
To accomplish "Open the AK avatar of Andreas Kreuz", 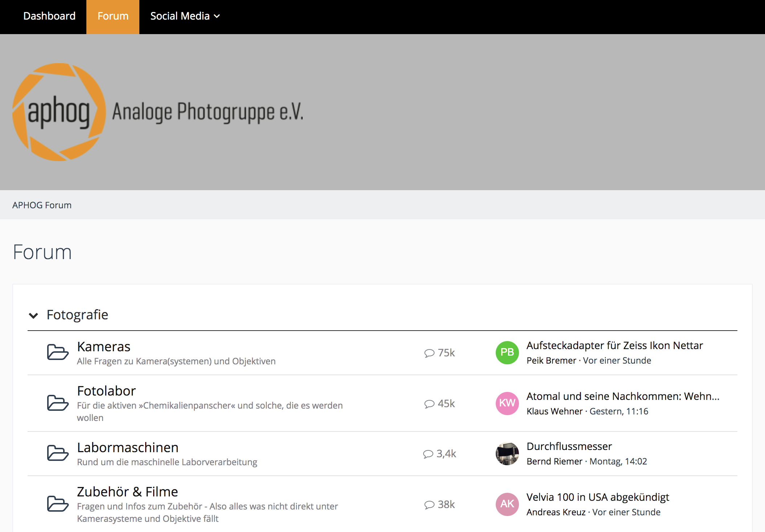I will click(507, 504).
